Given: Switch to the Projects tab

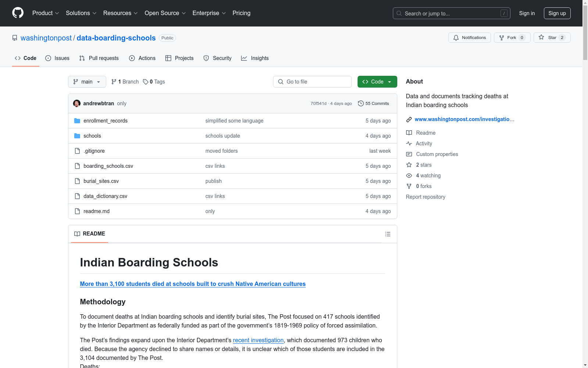Looking at the screenshot, I should click(179, 58).
